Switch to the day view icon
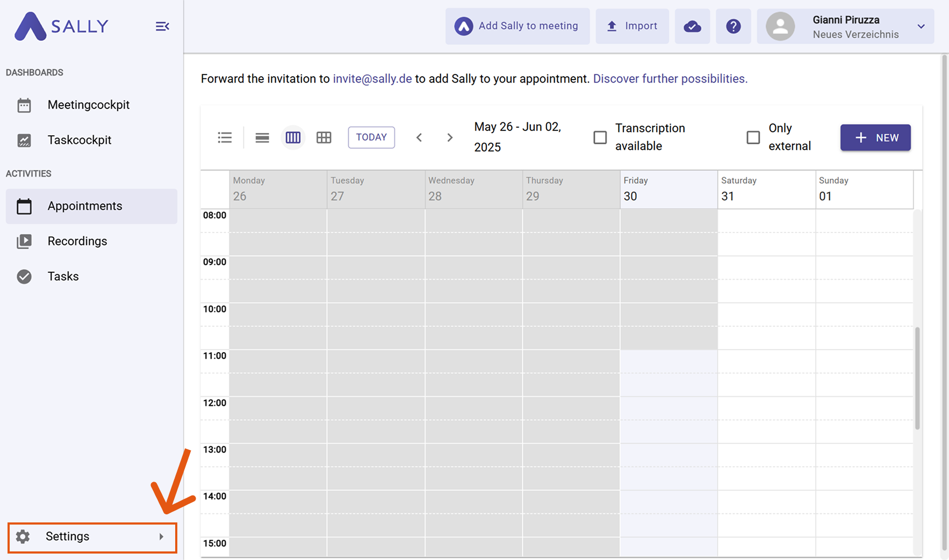The width and height of the screenshot is (949, 560). point(262,137)
